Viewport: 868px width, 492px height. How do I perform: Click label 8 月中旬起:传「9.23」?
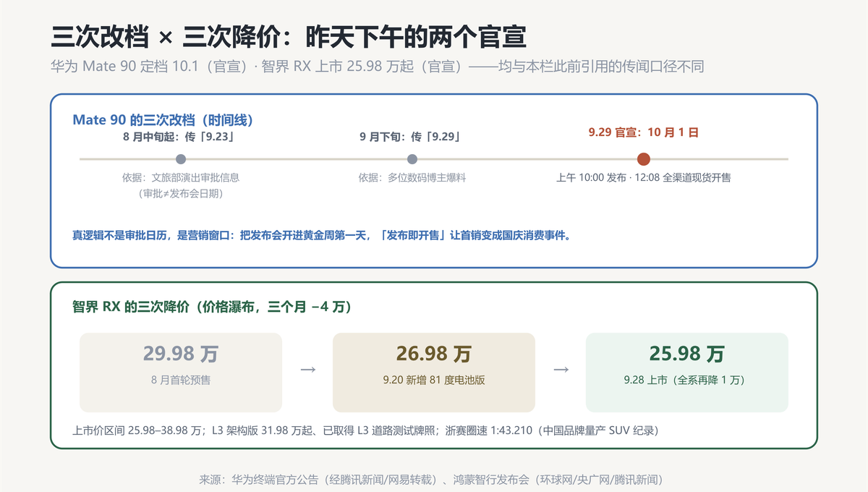tap(181, 136)
